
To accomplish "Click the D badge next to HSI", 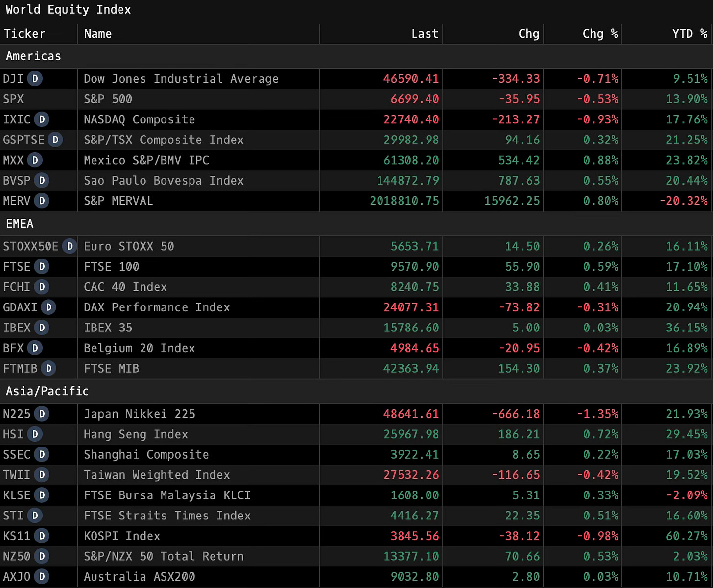I will (35, 434).
